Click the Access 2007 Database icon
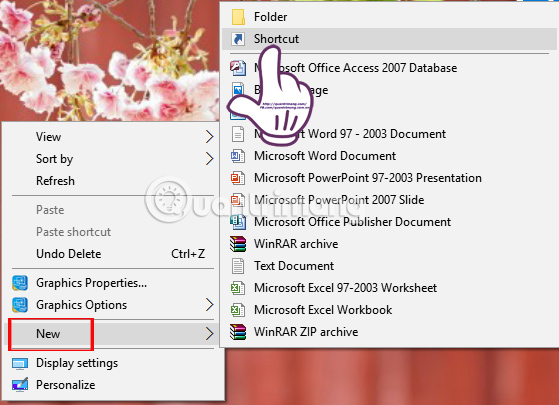Image resolution: width=559 pixels, height=405 pixels. tap(238, 68)
